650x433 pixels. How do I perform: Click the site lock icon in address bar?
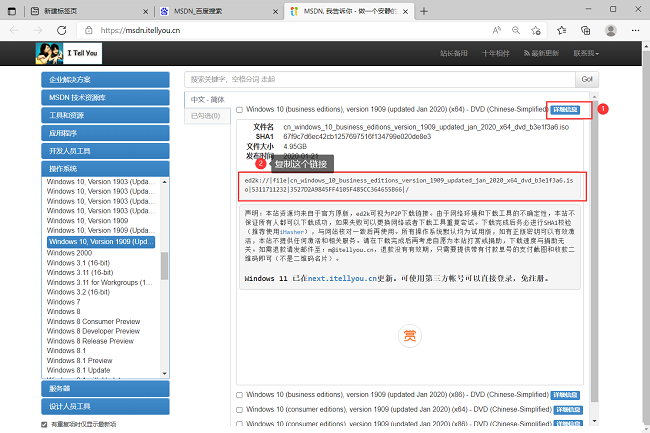coord(88,30)
